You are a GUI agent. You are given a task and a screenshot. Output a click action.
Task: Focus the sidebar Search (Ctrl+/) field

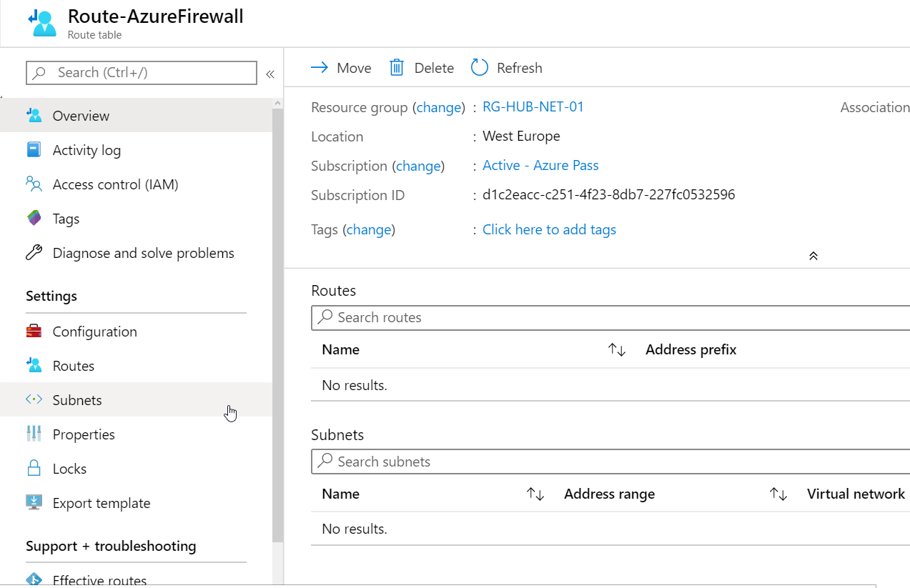tap(142, 72)
